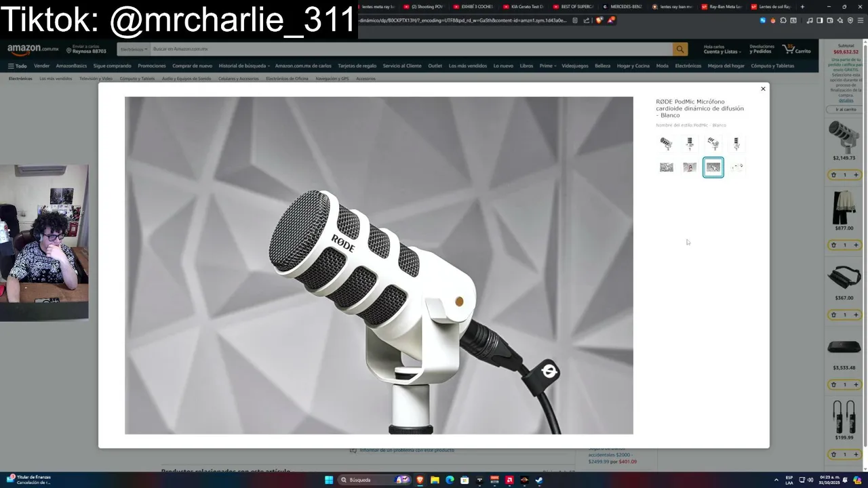
Task: Open Steam from taskbar
Action: pyautogui.click(x=539, y=480)
